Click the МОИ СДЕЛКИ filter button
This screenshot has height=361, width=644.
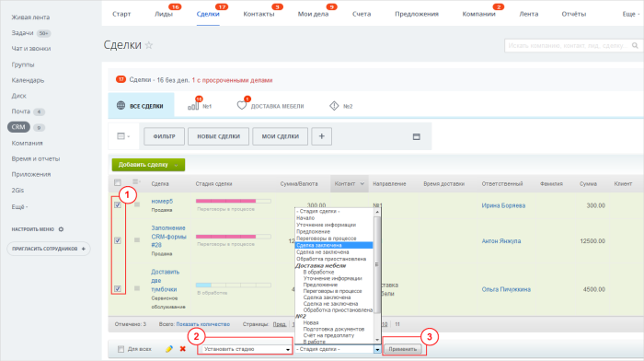pyautogui.click(x=280, y=136)
